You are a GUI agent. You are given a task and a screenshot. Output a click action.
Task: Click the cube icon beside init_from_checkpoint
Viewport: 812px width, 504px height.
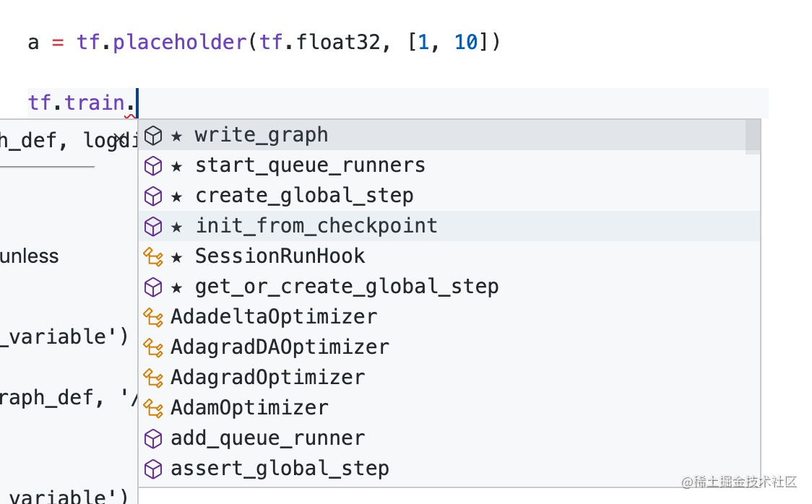tap(153, 227)
